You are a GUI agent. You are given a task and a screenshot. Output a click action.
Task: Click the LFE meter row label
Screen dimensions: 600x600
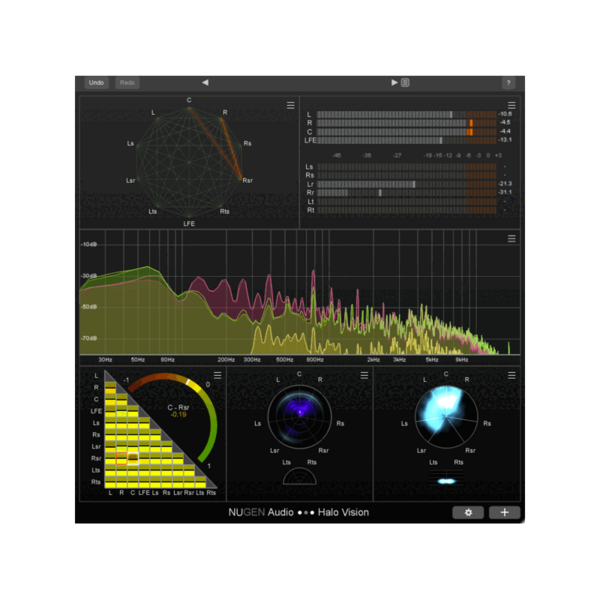click(310, 140)
